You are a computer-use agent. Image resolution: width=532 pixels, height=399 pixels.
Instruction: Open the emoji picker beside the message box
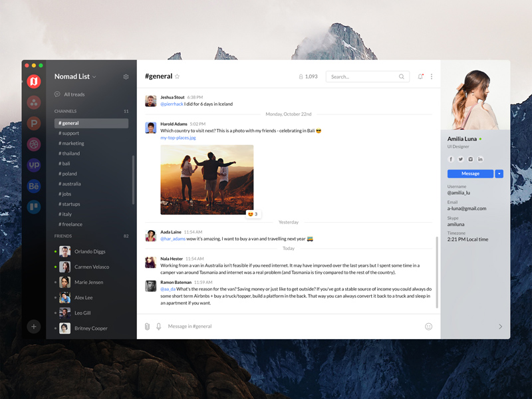click(x=429, y=327)
